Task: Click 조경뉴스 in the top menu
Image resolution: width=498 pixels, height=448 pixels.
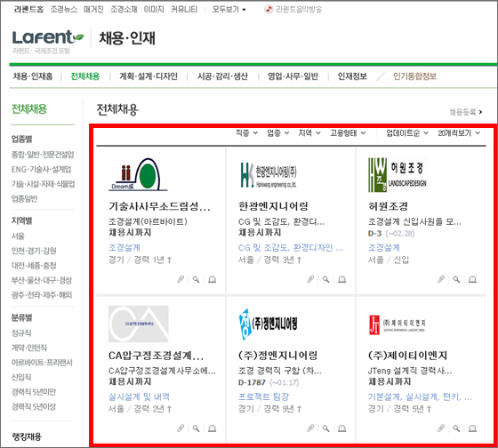Action: [x=63, y=9]
